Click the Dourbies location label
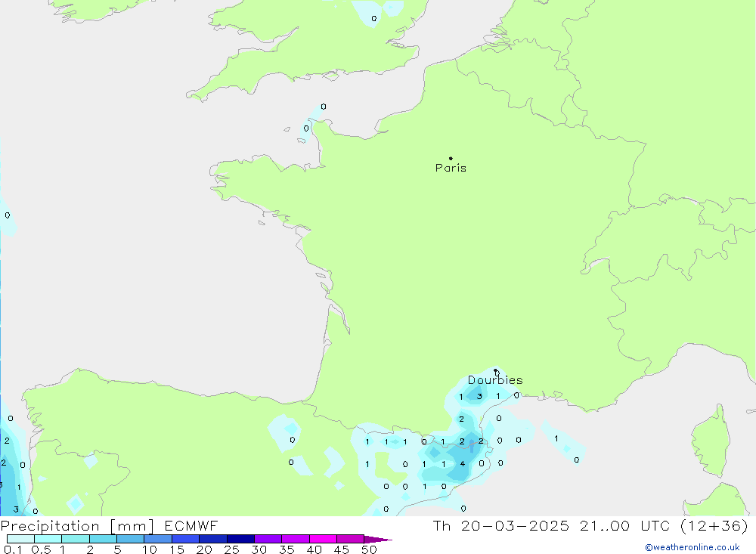This screenshot has width=756, height=554. pyautogui.click(x=495, y=380)
